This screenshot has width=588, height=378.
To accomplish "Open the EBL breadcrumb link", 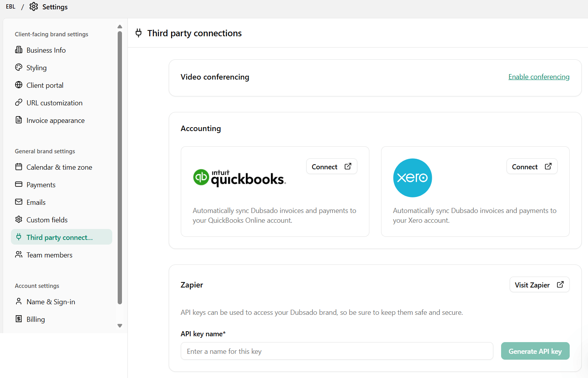I will tap(10, 7).
